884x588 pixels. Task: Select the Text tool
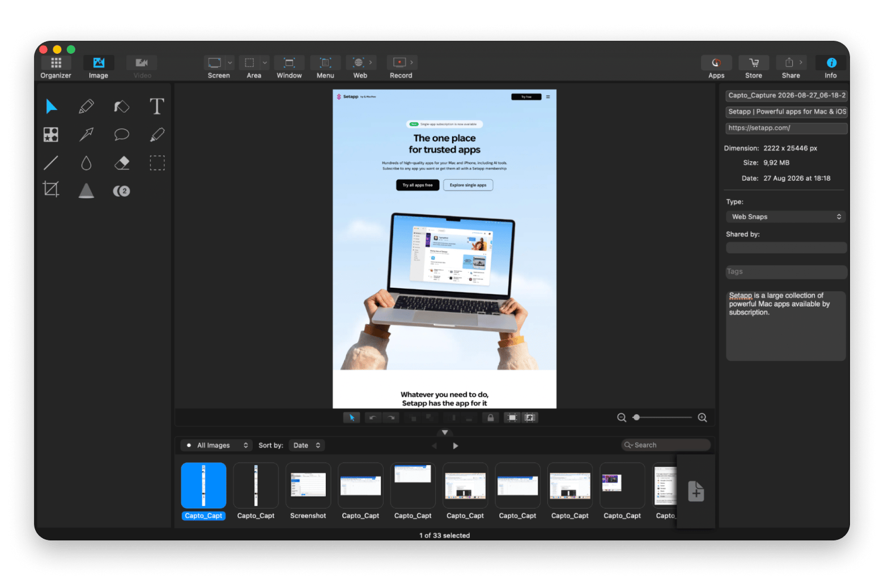157,106
